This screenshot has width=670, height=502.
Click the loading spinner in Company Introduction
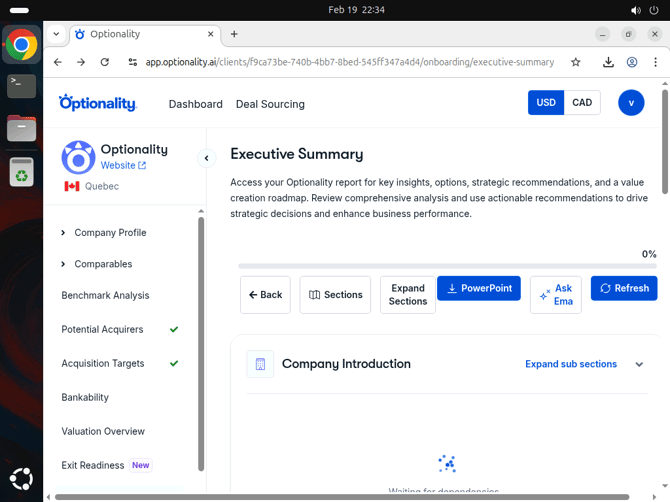coord(447,464)
